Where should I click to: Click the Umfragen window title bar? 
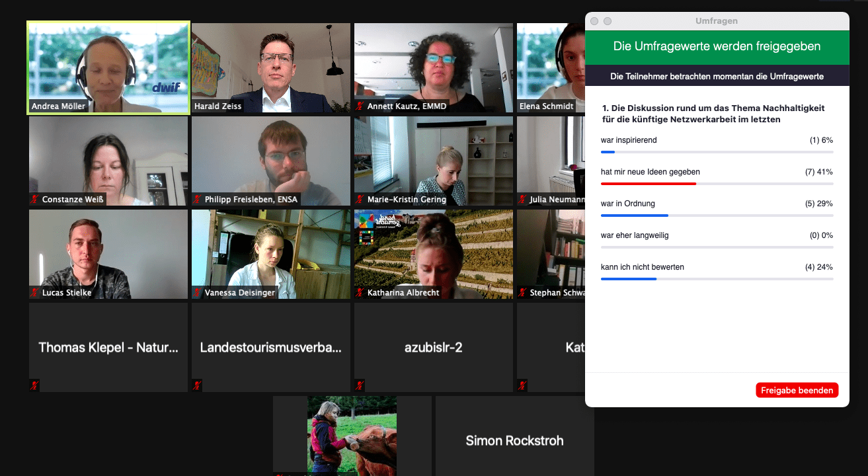point(717,21)
